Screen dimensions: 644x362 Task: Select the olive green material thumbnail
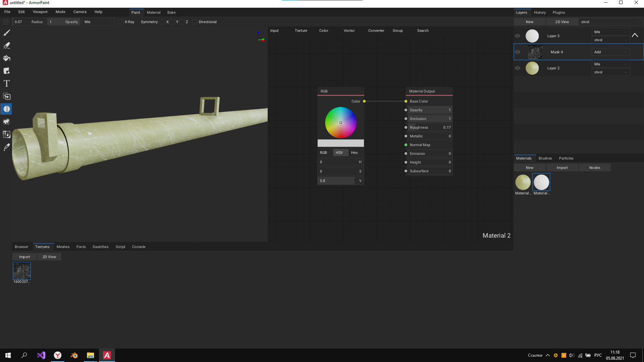[x=523, y=182]
